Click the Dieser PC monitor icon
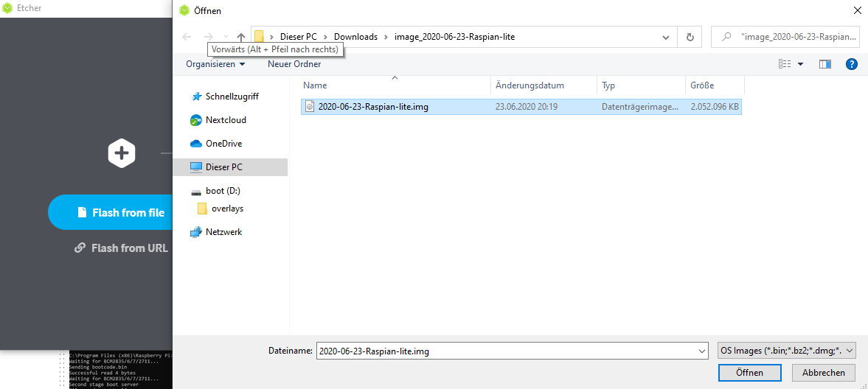Viewport: 868px width, 389px height. pyautogui.click(x=196, y=167)
